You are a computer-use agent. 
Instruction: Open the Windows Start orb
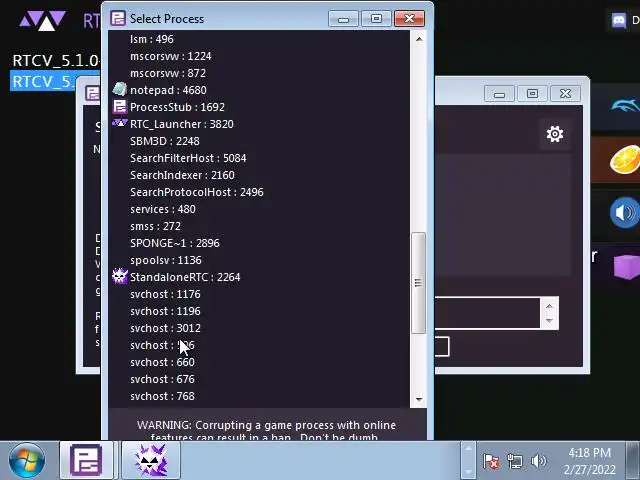[27, 460]
